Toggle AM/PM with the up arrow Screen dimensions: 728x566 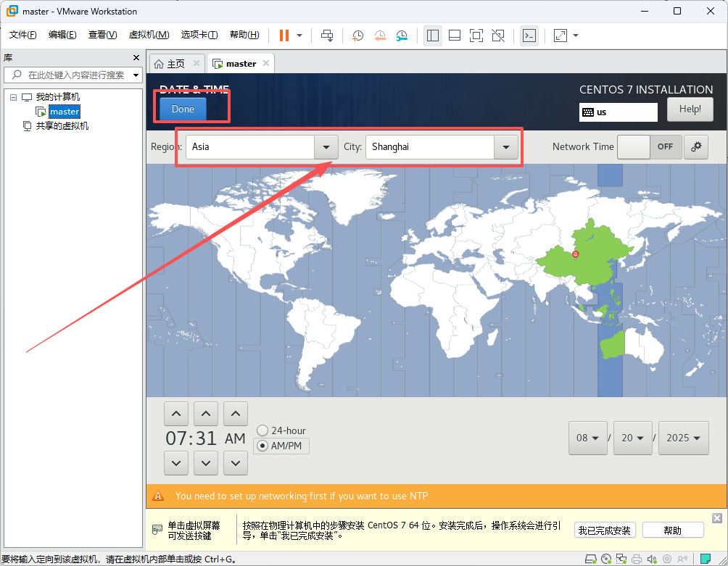coord(236,413)
